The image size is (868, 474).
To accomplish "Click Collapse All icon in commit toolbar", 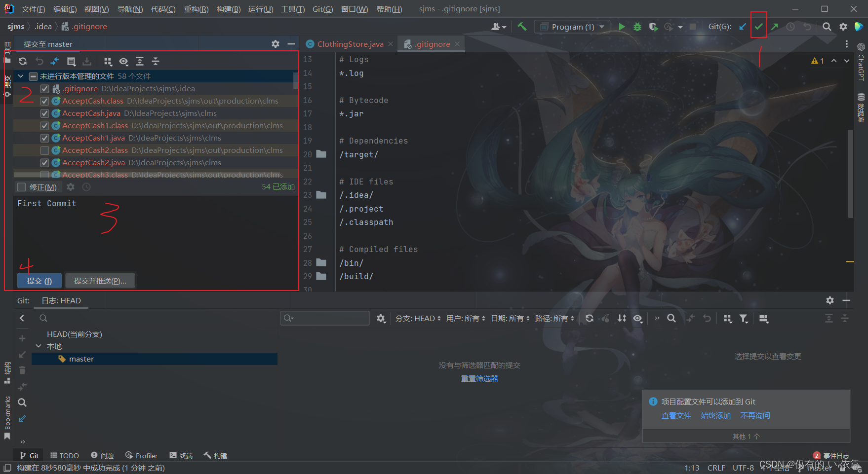I will (156, 61).
